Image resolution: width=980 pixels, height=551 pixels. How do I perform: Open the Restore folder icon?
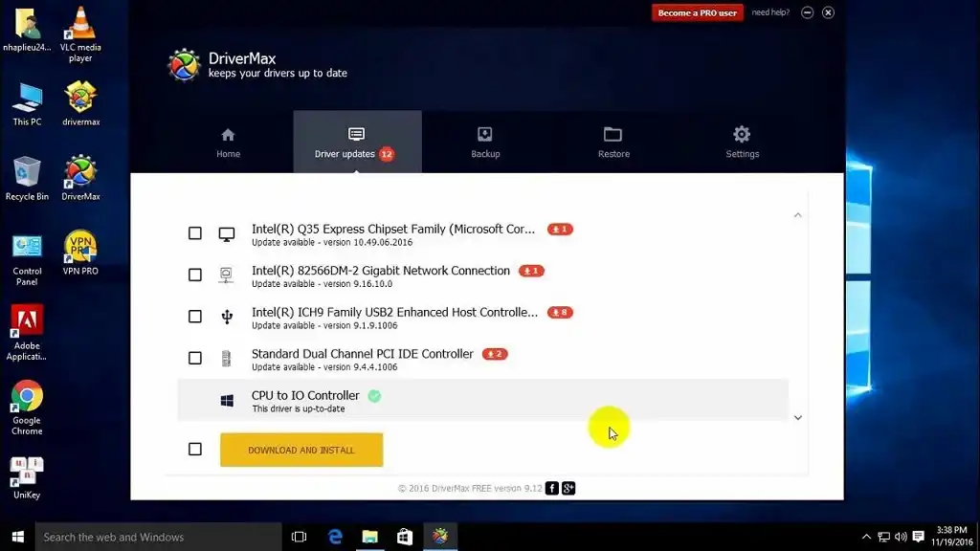point(613,135)
